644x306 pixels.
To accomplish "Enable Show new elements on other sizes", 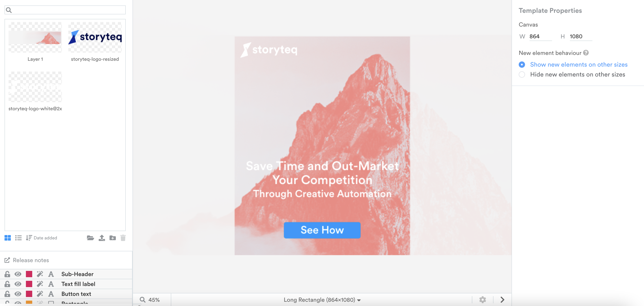I will pyautogui.click(x=522, y=64).
